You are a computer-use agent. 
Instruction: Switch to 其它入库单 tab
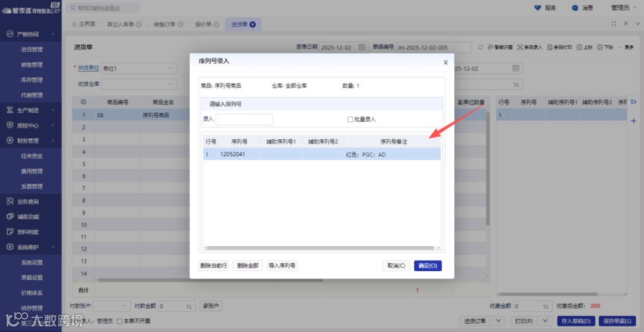(120, 24)
